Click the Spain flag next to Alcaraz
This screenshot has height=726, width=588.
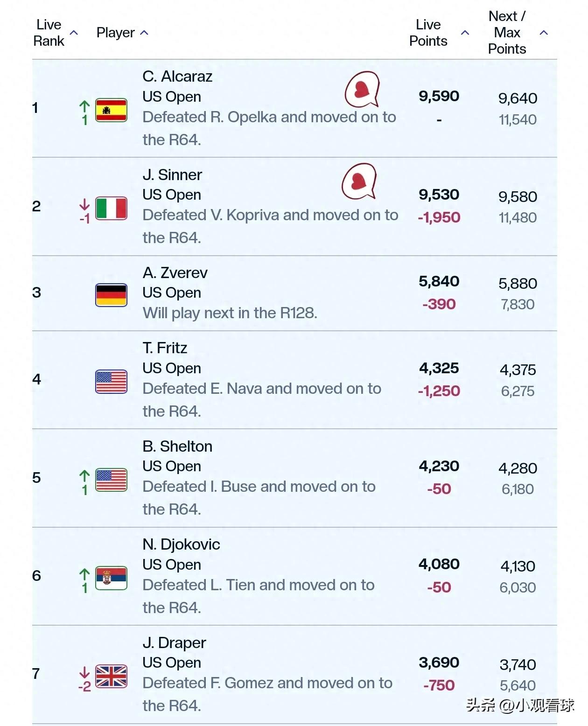coord(111,110)
